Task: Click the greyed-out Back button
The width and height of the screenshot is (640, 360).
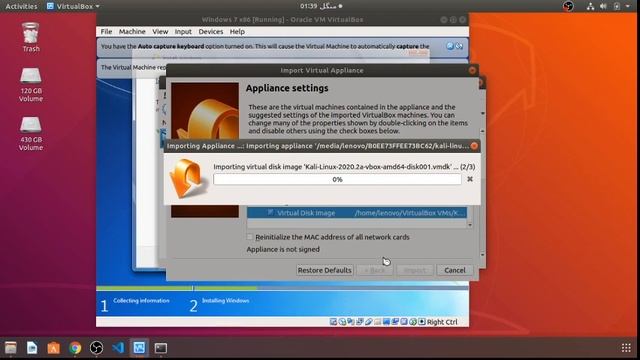Action: (375, 270)
